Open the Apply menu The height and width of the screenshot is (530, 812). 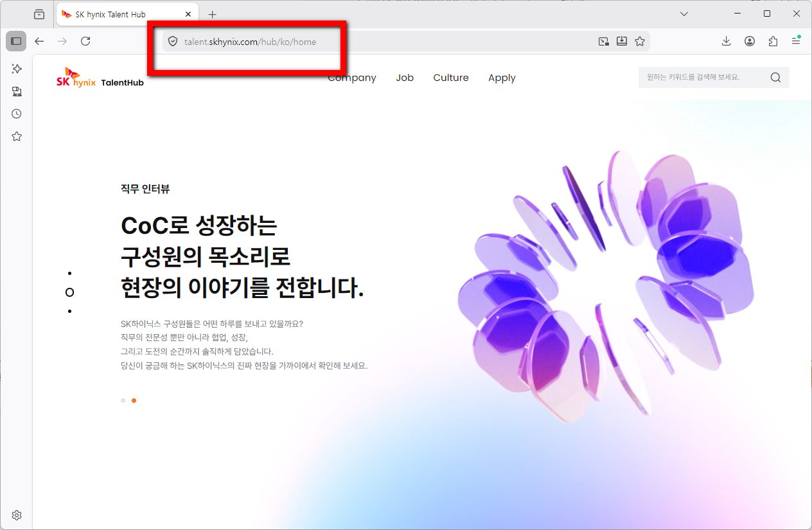point(502,78)
